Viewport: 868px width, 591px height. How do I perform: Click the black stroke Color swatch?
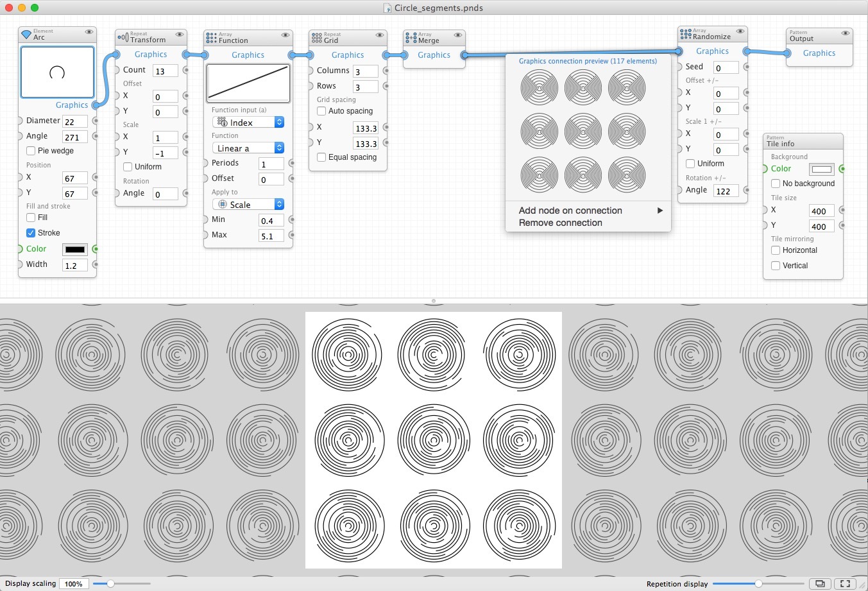coord(74,249)
